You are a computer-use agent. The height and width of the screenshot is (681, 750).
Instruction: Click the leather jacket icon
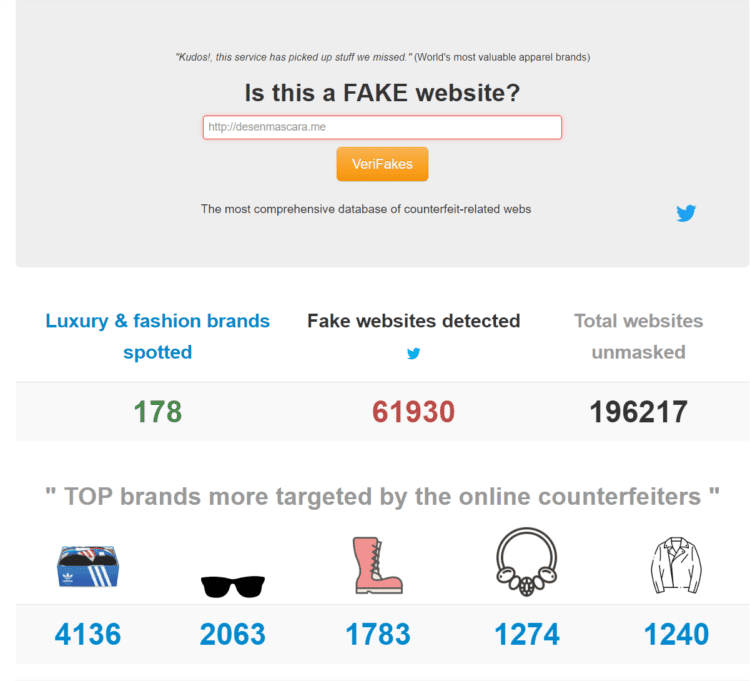pos(676,565)
